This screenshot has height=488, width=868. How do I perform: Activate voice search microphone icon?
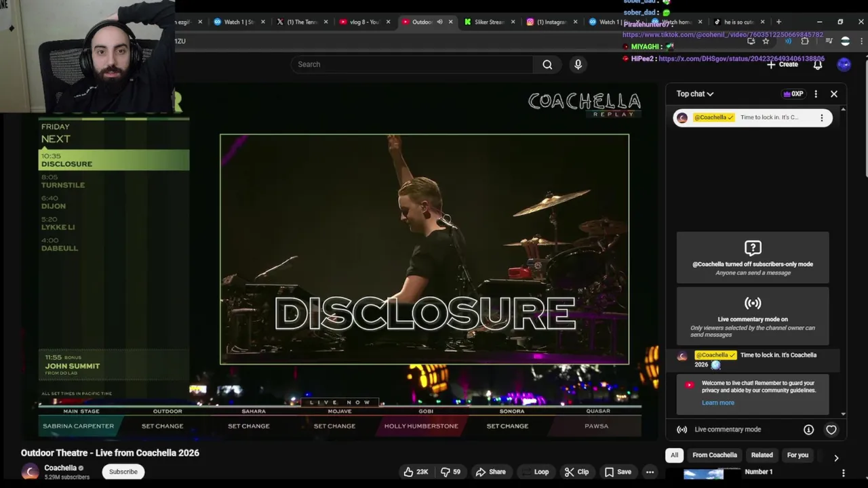(578, 64)
